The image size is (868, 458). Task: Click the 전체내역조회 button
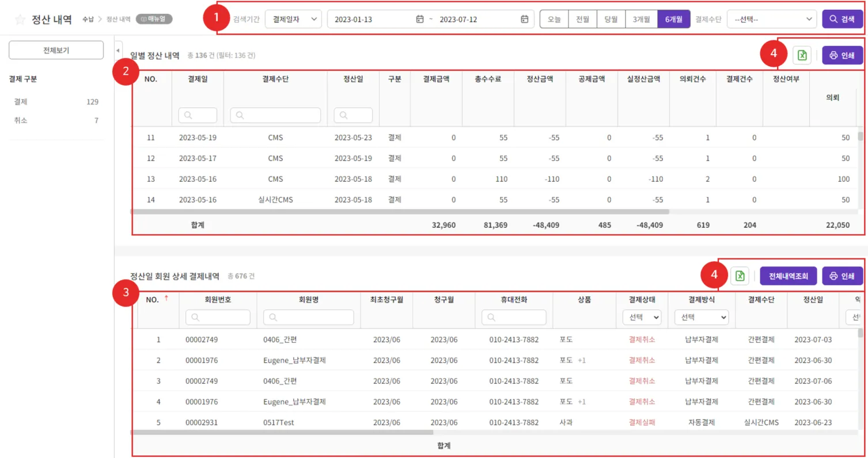[788, 276]
